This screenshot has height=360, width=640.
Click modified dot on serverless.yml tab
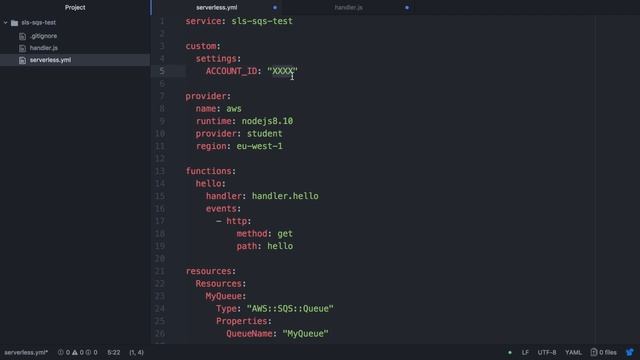click(x=275, y=8)
